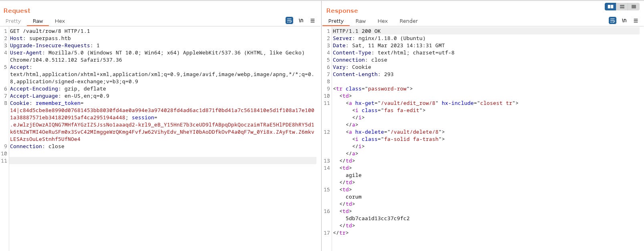
Task: Toggle non-printable characters \n in Response panel
Action: [624, 20]
